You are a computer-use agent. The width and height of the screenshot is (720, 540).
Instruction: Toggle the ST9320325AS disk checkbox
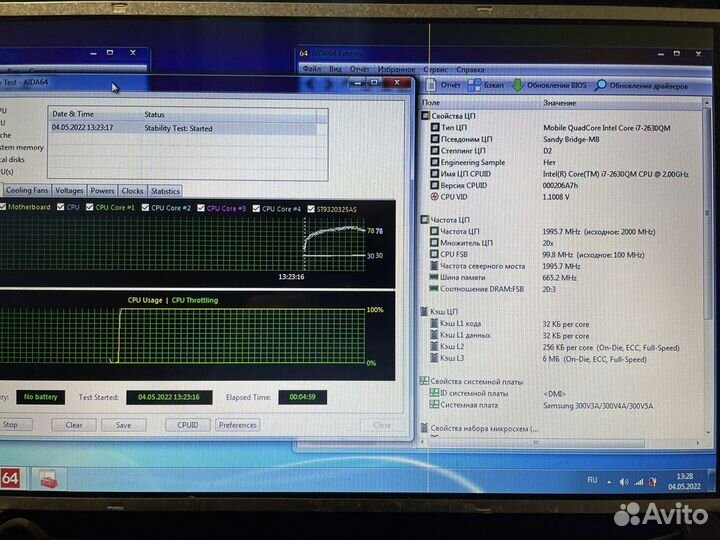[x=311, y=209]
